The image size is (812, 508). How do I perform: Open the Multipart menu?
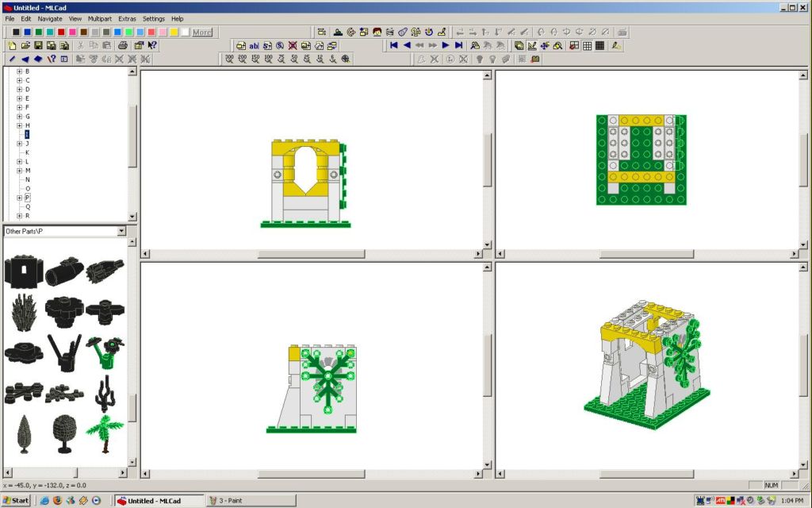pos(99,19)
